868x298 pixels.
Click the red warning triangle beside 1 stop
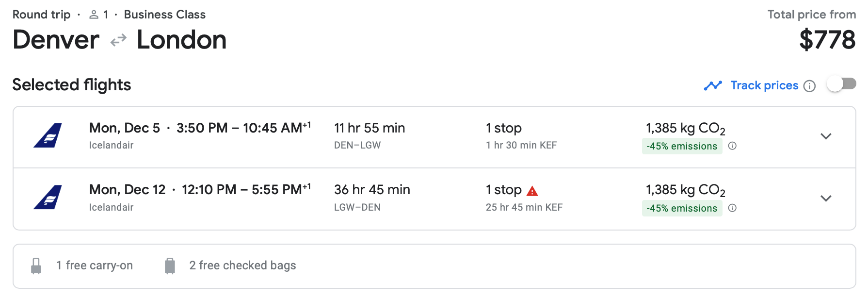[532, 191]
